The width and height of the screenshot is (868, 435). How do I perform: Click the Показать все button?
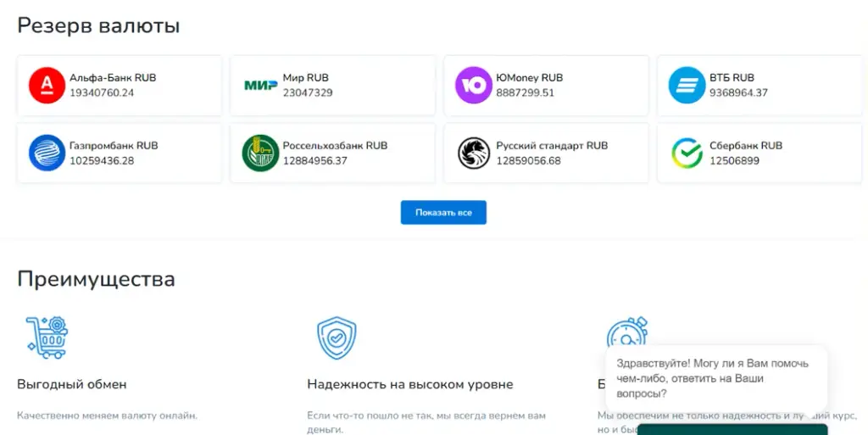[x=443, y=213]
